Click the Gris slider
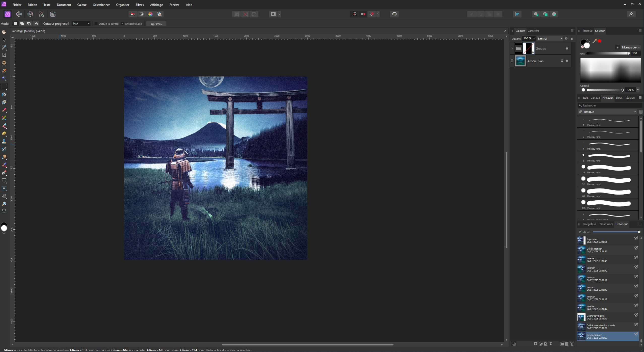Viewport: 644px width, 352px height. click(607, 53)
